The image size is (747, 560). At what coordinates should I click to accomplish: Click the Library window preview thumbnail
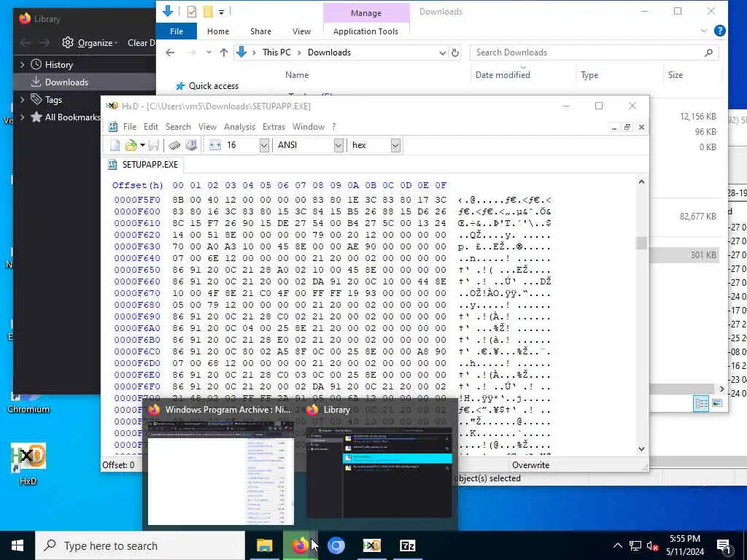(379, 472)
